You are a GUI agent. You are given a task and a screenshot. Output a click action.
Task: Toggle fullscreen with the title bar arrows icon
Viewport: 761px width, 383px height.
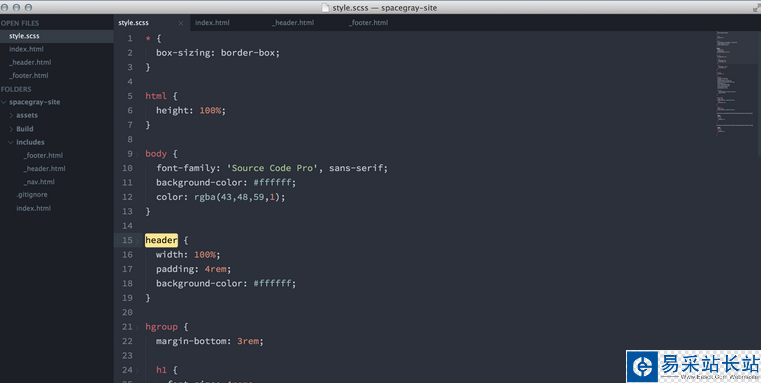pos(756,8)
